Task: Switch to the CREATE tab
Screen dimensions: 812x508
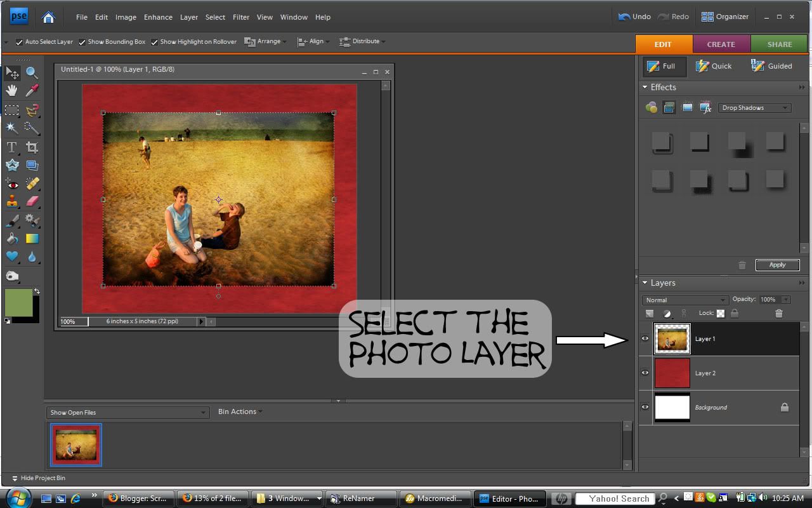Action: point(721,44)
